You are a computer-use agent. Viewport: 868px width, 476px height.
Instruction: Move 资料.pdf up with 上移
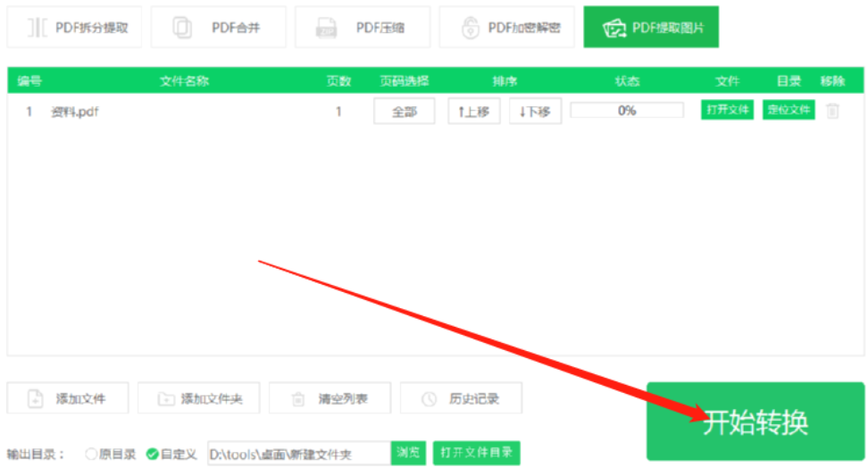coord(474,112)
